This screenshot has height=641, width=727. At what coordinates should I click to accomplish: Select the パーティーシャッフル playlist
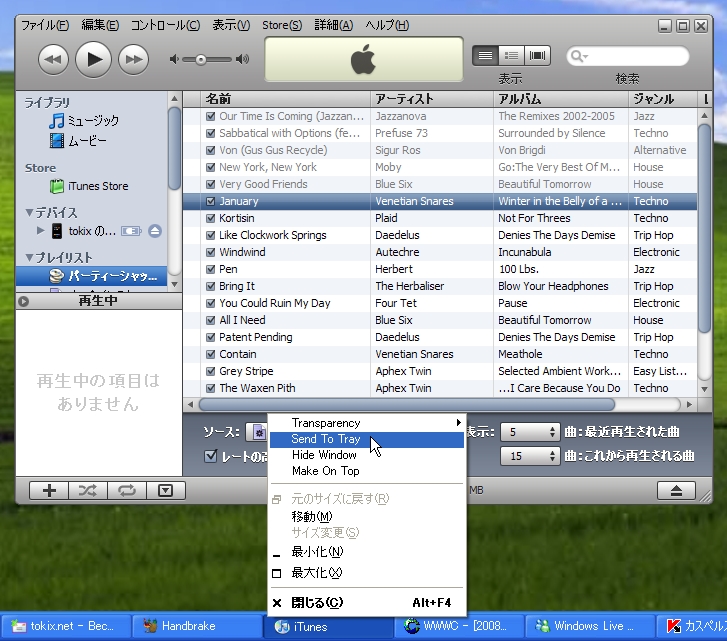(x=91, y=276)
